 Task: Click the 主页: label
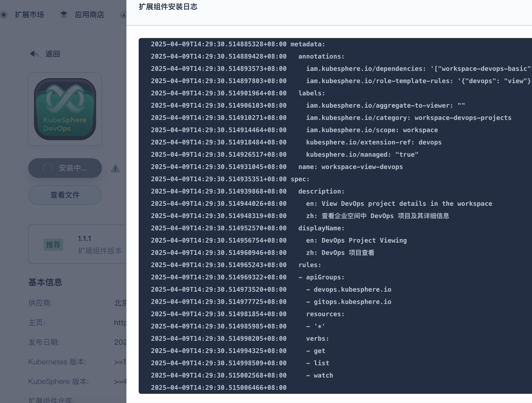(37, 323)
